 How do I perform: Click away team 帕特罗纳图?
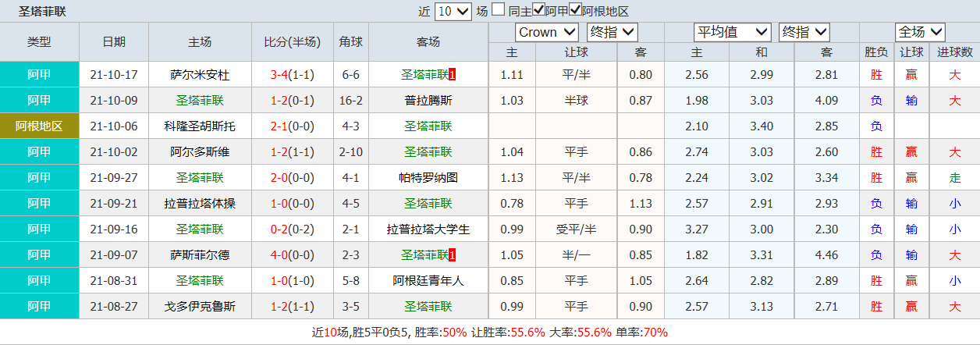pyautogui.click(x=428, y=178)
